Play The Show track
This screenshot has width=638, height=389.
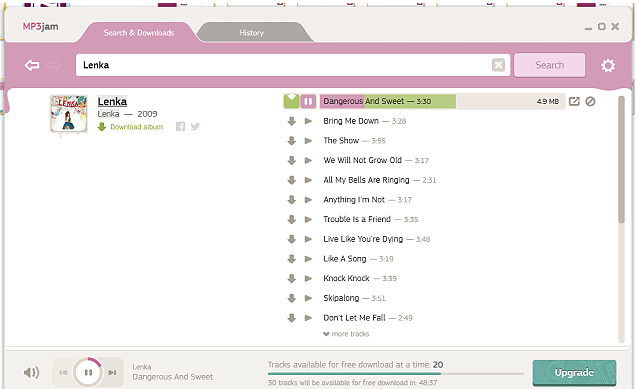[308, 141]
